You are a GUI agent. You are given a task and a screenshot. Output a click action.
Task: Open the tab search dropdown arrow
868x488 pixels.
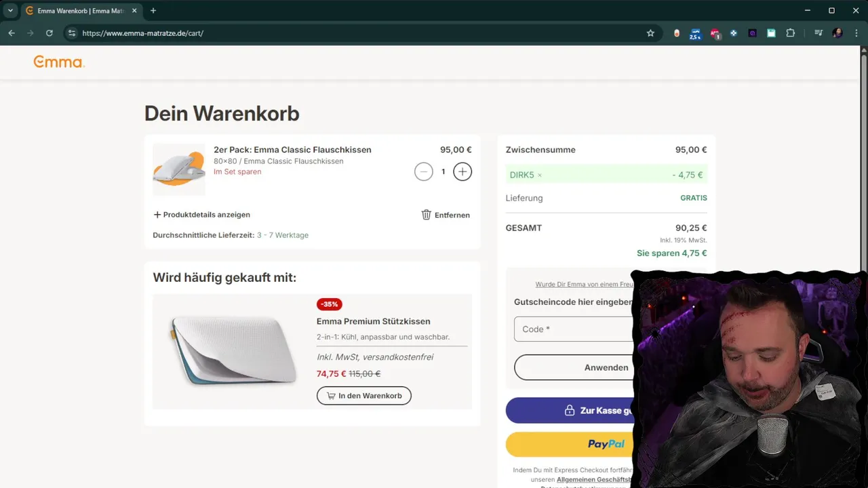click(x=10, y=11)
